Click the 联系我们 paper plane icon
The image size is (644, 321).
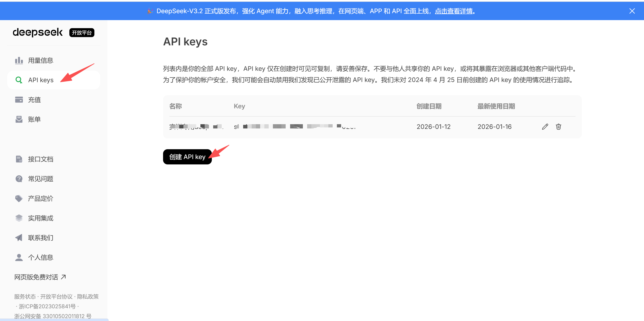(x=19, y=238)
